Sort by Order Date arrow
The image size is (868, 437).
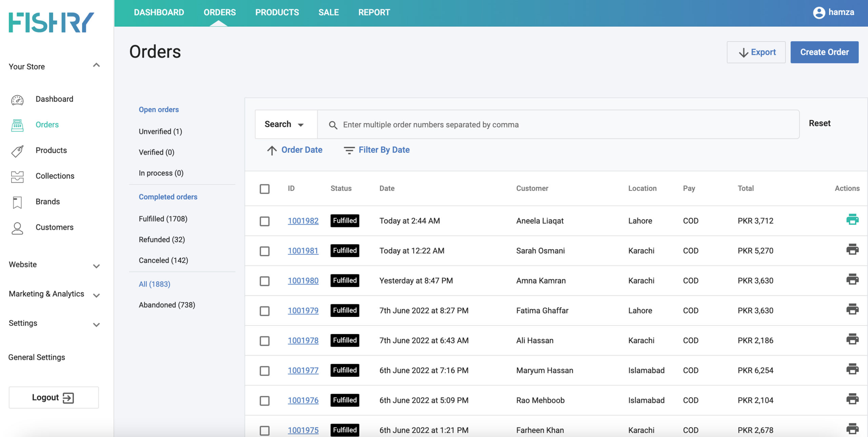[x=272, y=150]
